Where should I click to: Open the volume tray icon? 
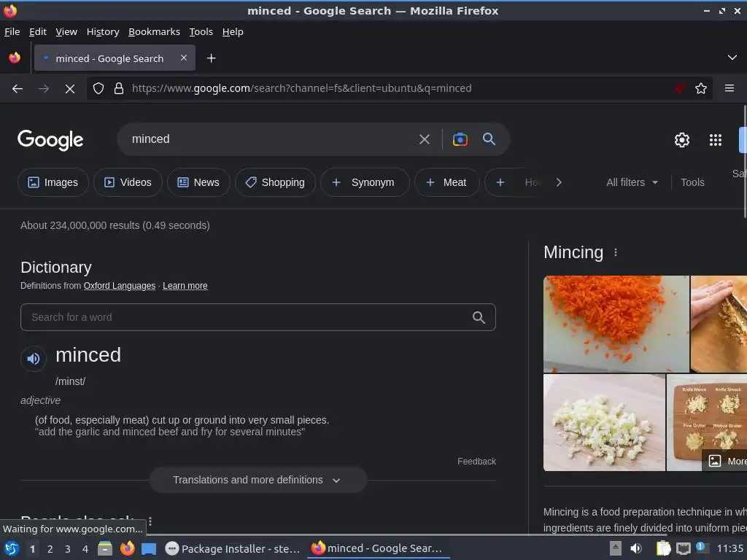(636, 548)
